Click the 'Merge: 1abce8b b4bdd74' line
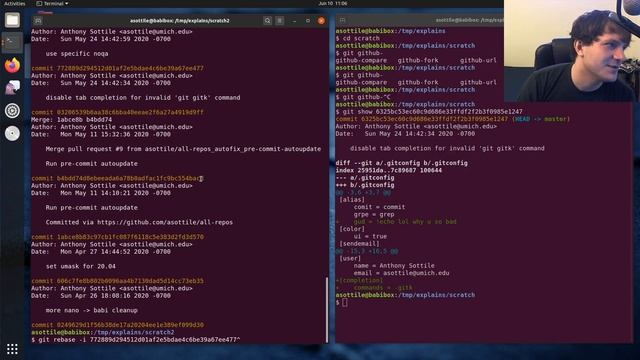The height and width of the screenshot is (360, 640). click(71, 120)
